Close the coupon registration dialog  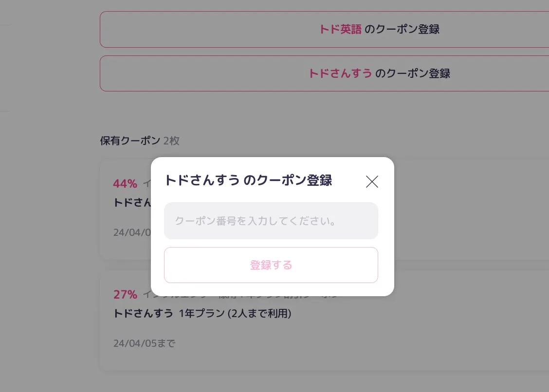click(x=372, y=181)
